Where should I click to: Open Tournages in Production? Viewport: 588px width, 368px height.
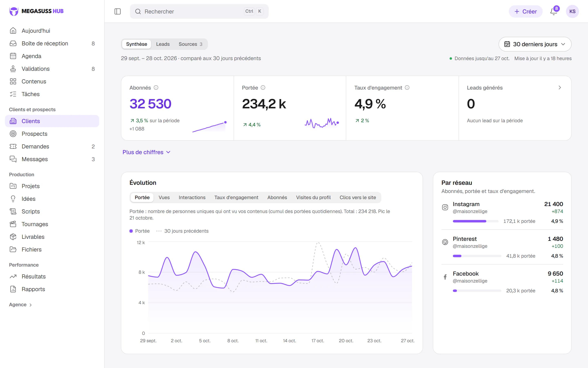tap(52, 224)
